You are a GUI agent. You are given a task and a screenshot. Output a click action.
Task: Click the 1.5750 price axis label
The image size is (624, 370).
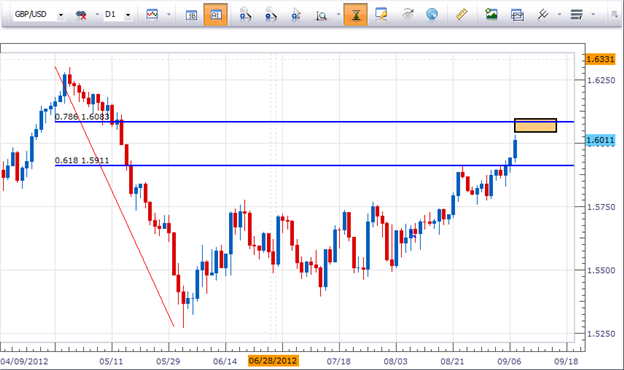coord(601,207)
